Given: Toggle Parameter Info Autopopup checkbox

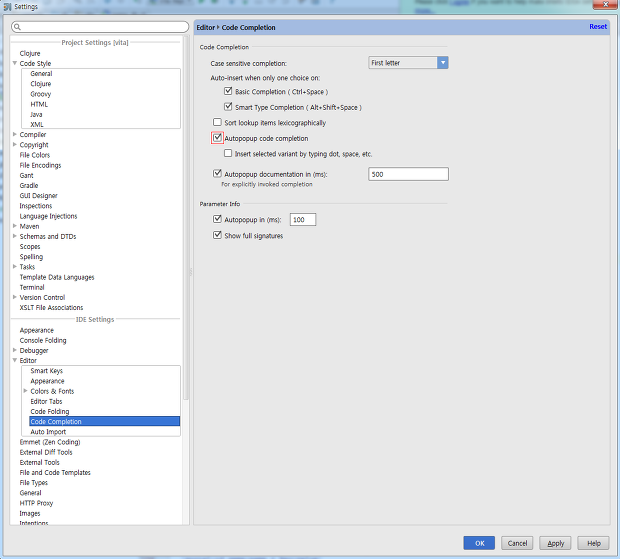Looking at the screenshot, I should 217,219.
